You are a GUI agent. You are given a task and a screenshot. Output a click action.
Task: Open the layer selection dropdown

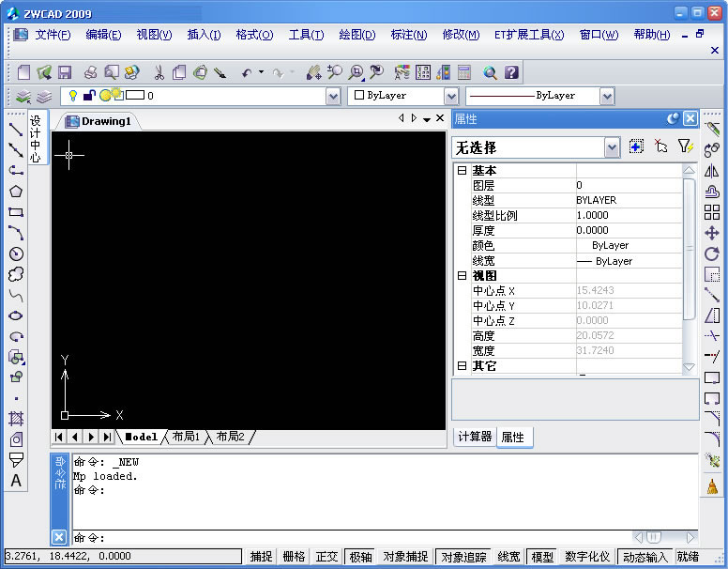333,96
